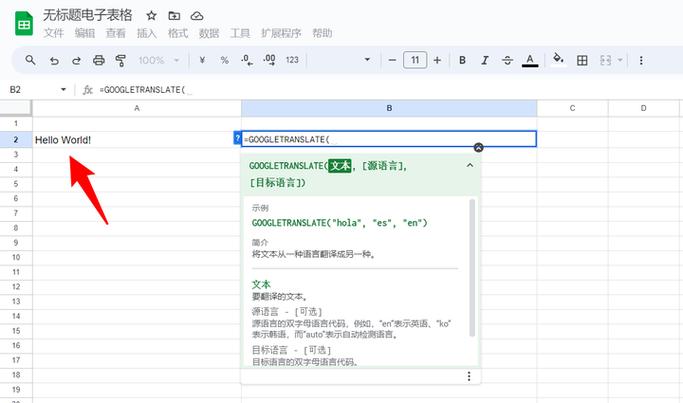Screen dimensions: 683x403
Task: Print the spreadsheet
Action: pyautogui.click(x=99, y=60)
